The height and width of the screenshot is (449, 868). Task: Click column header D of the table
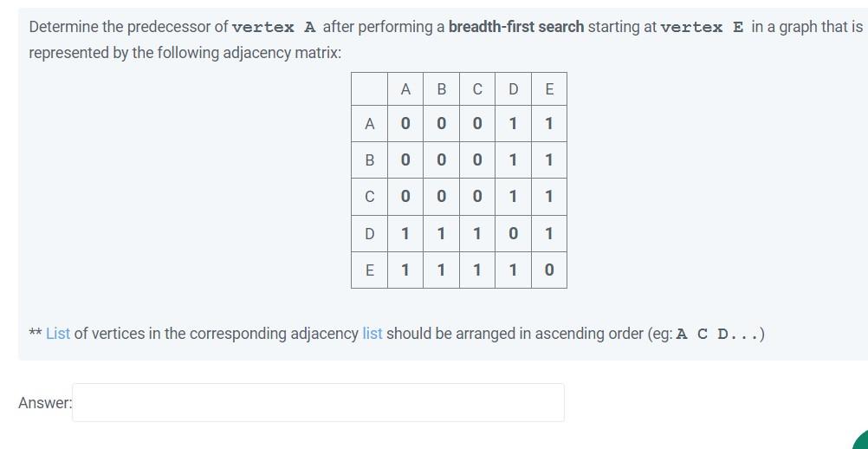pos(514,89)
